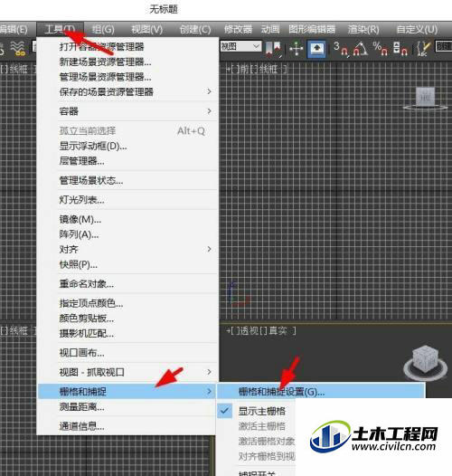Toggle the Keyboard Shortcut Override button
Viewport: 452px width, 476px height.
coord(316,49)
